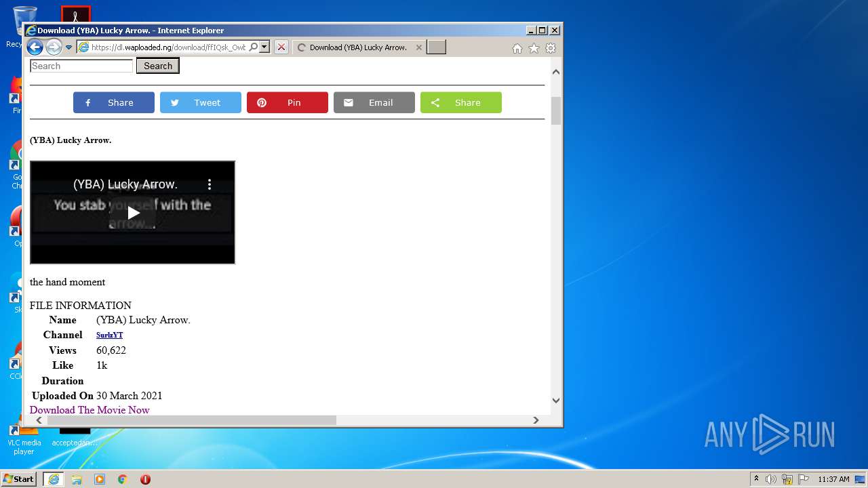Click Internet Explorer icon in the taskbar
The image size is (868, 488).
click(x=54, y=479)
